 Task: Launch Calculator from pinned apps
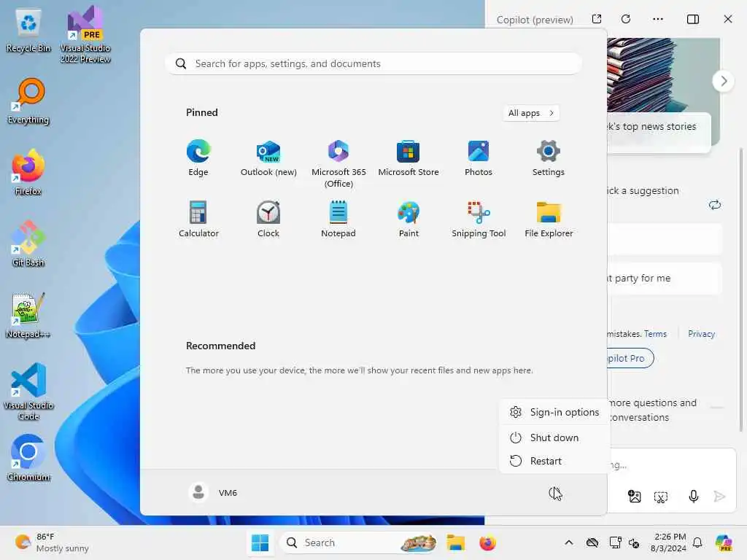(x=198, y=219)
